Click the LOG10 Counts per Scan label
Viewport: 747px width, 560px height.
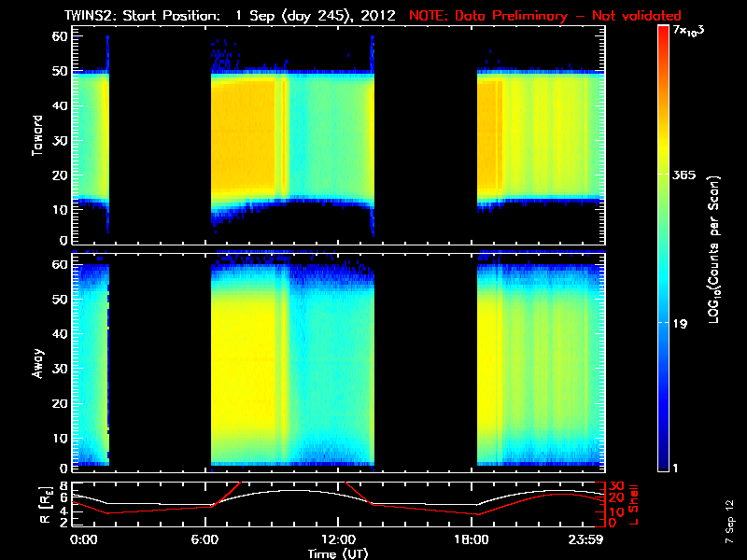(714, 250)
